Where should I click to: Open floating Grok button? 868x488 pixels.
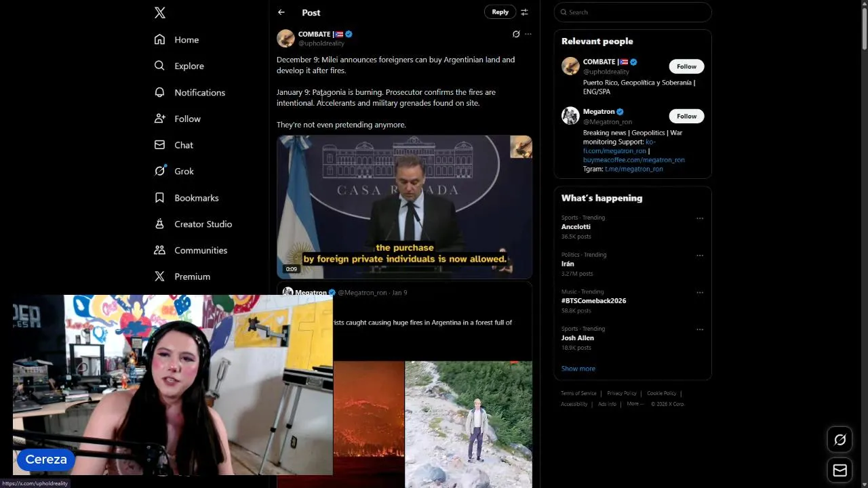tap(840, 440)
